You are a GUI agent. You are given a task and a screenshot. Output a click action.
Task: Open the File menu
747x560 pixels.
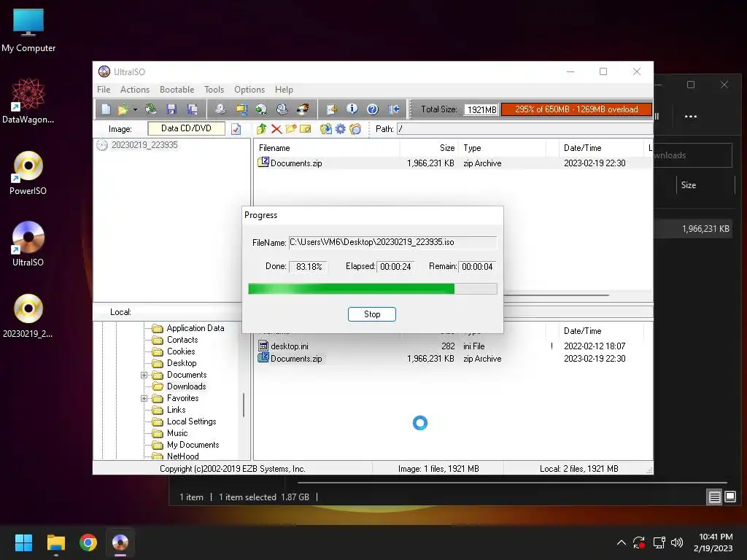104,90
